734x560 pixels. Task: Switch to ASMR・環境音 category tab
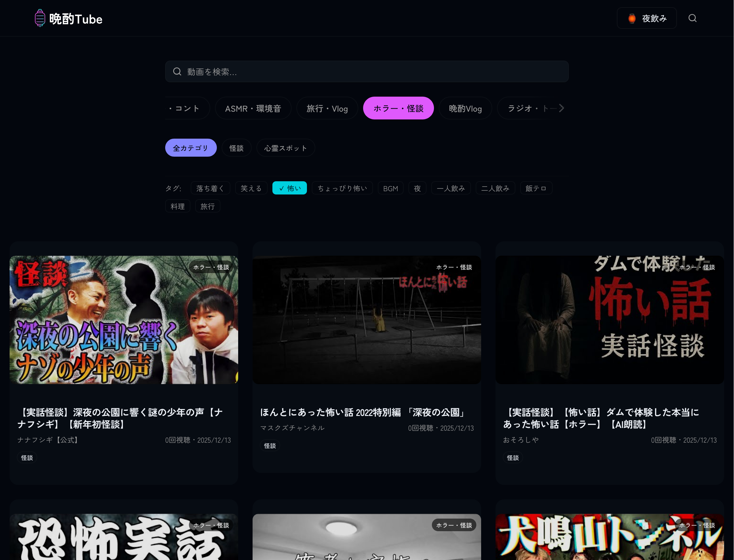[253, 108]
